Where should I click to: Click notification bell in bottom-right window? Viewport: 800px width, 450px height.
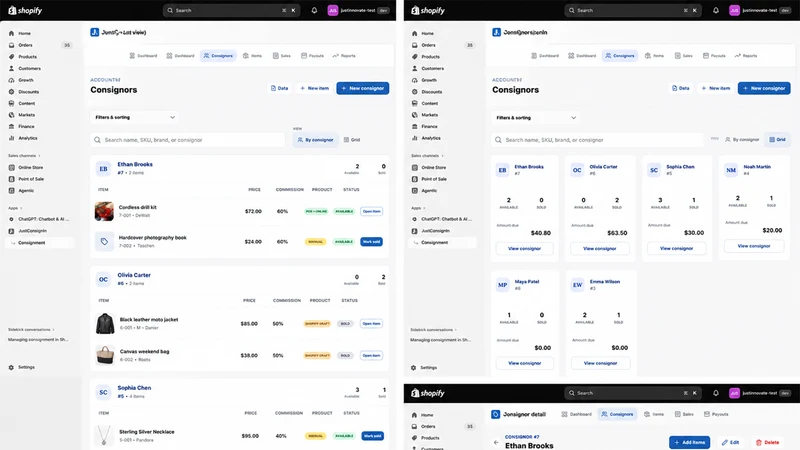[x=716, y=393]
